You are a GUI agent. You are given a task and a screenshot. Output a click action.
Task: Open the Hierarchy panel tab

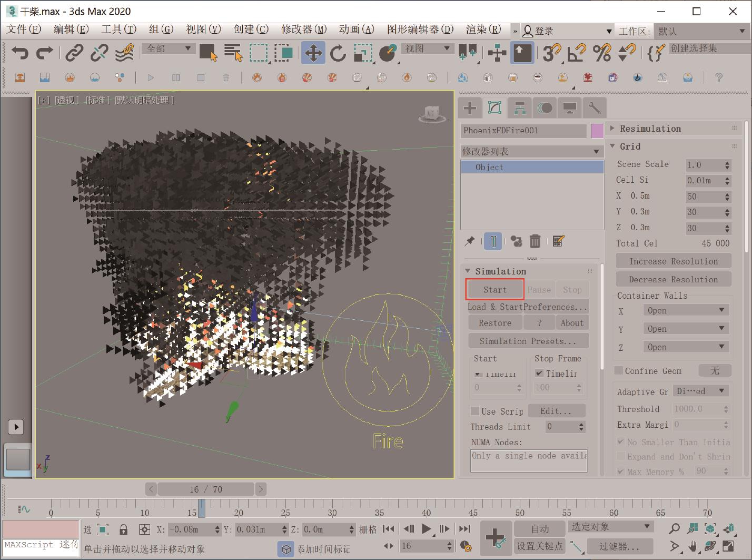point(520,109)
